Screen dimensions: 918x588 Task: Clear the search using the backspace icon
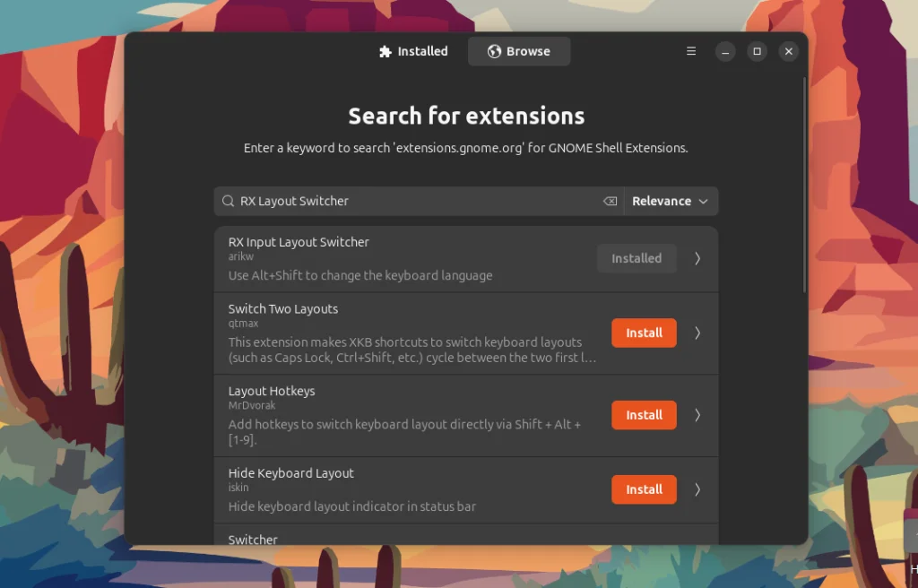610,201
